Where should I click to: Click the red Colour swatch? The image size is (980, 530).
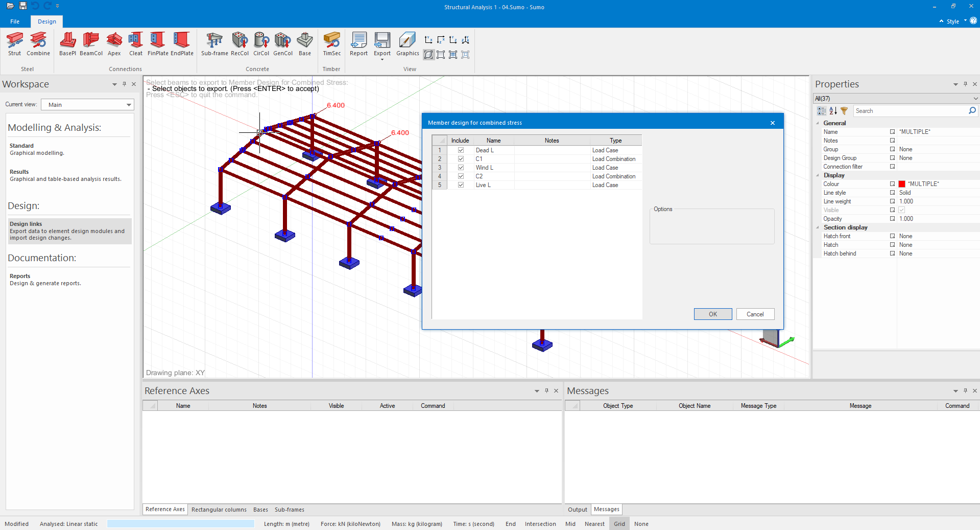point(902,184)
